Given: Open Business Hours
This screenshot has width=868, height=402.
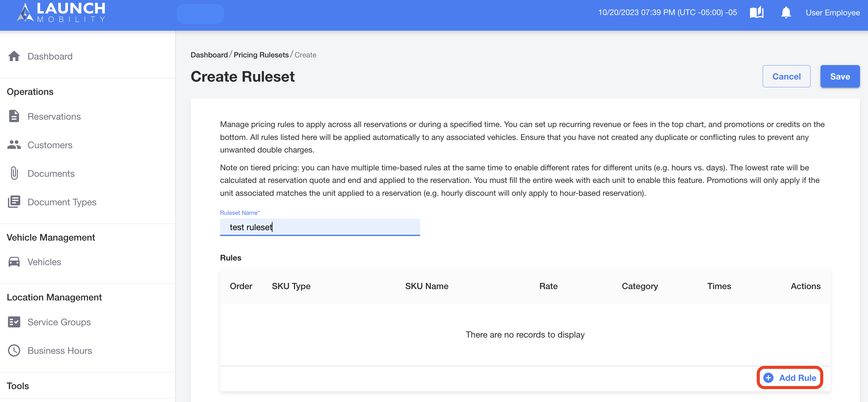Looking at the screenshot, I should coord(60,350).
